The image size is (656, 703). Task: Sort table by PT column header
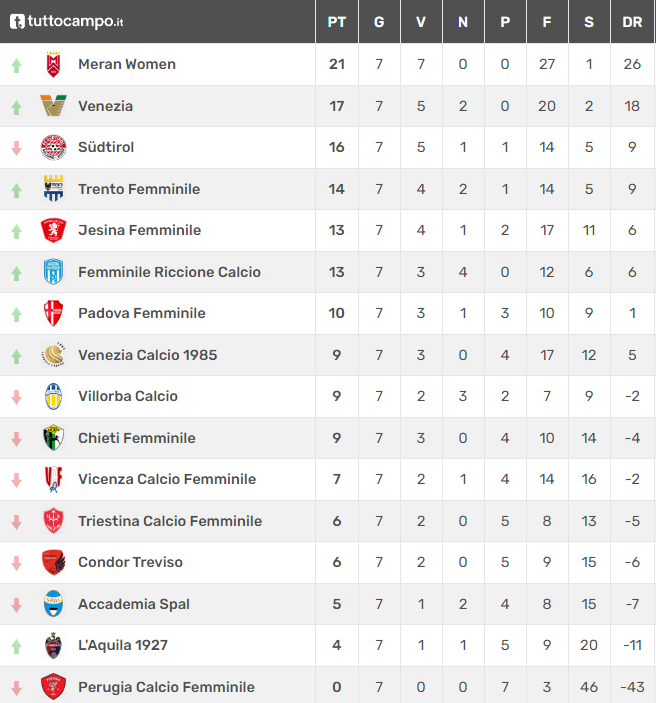click(x=336, y=22)
